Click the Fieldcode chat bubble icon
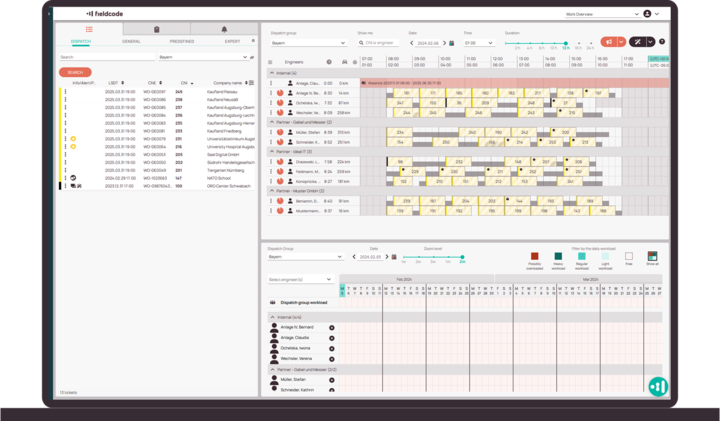Viewport: 720px width, 421px height. (657, 385)
